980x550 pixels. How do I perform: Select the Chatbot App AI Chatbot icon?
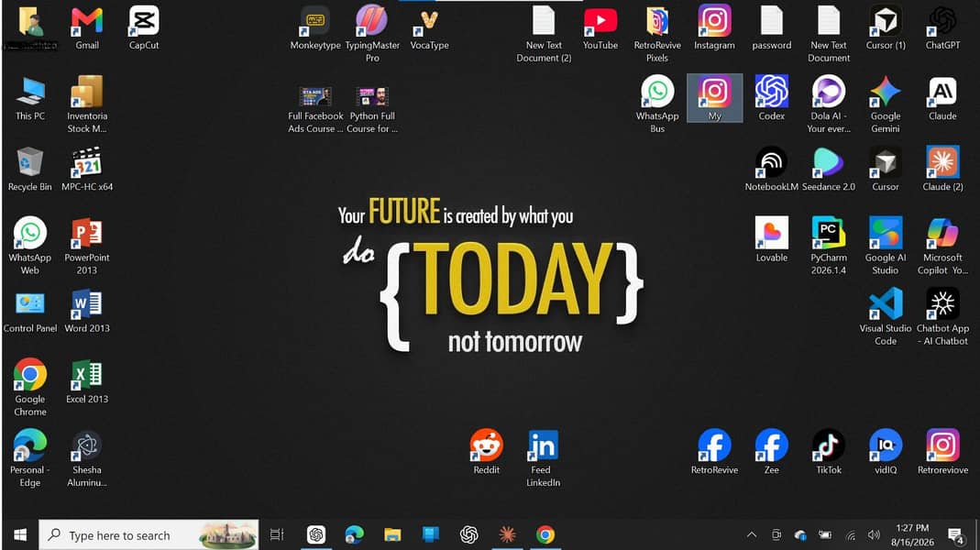942,317
